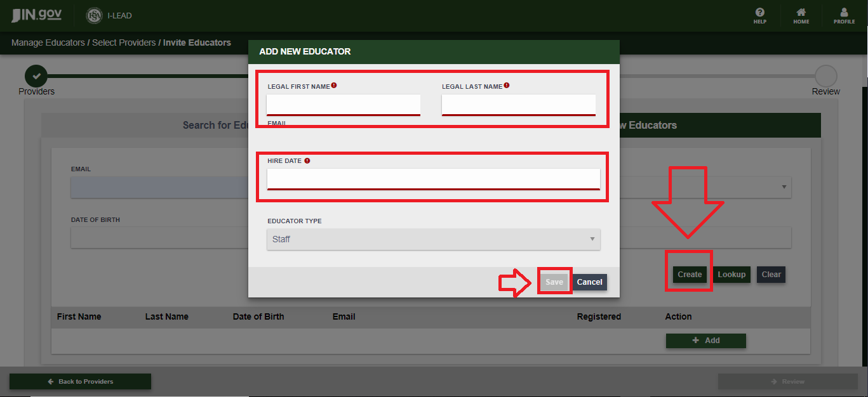Click the Review step circle
This screenshot has width=868, height=397.
click(825, 76)
